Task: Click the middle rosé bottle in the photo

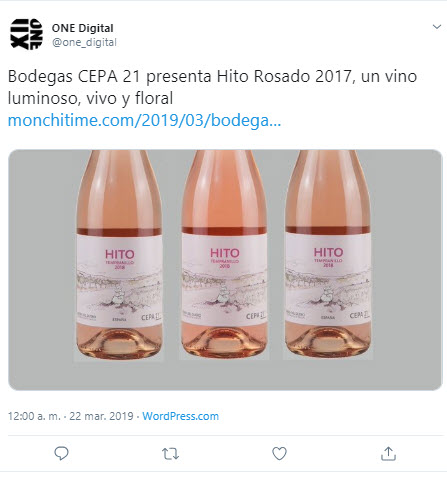Action: pos(224,255)
